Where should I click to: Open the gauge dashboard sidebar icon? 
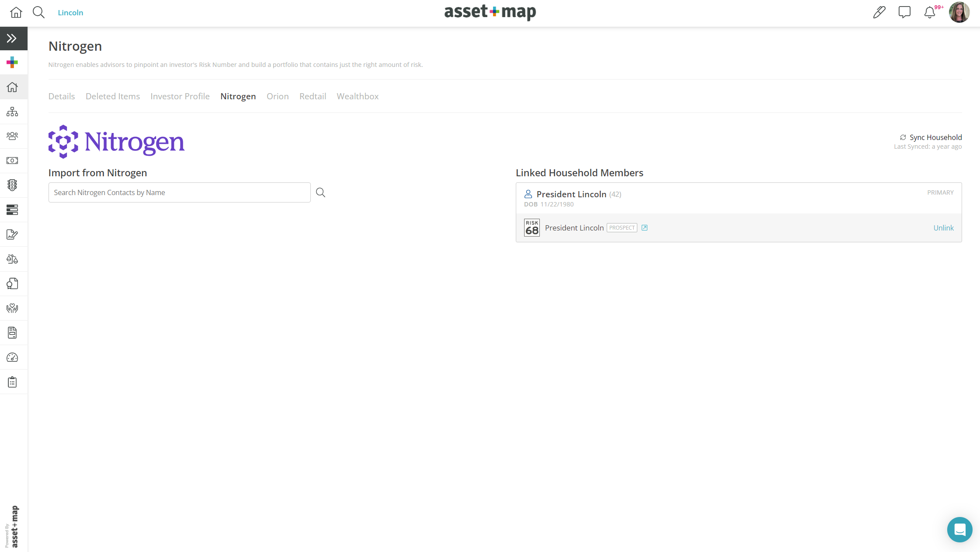point(12,357)
